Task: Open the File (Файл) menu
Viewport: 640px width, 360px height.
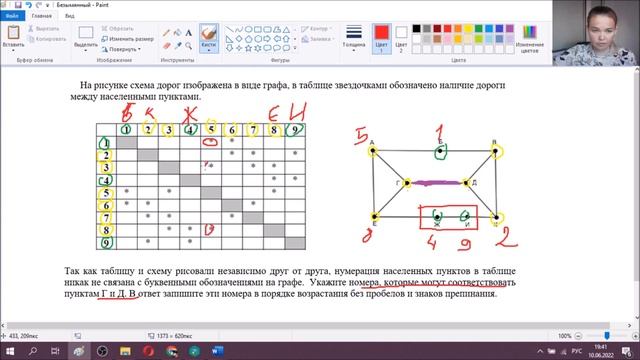Action: [x=12, y=16]
